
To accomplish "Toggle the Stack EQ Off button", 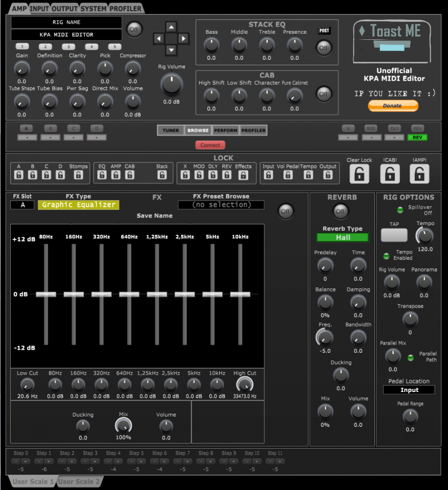I will tap(323, 47).
